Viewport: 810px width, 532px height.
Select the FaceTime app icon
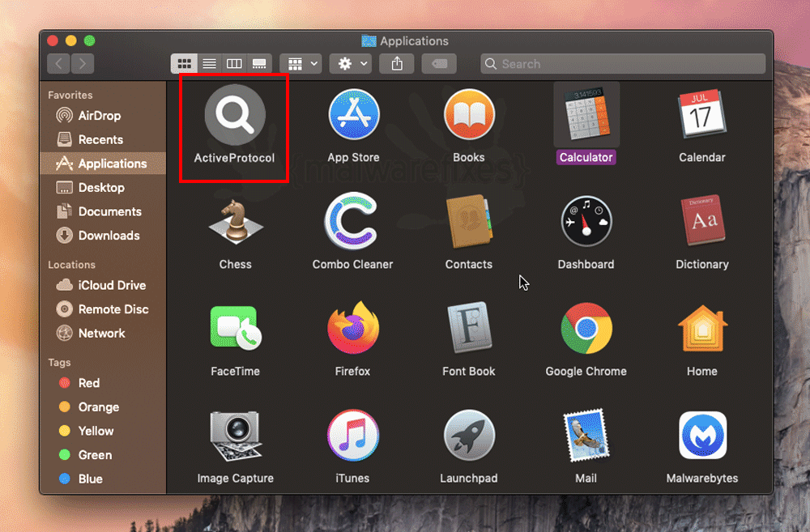[x=236, y=328]
